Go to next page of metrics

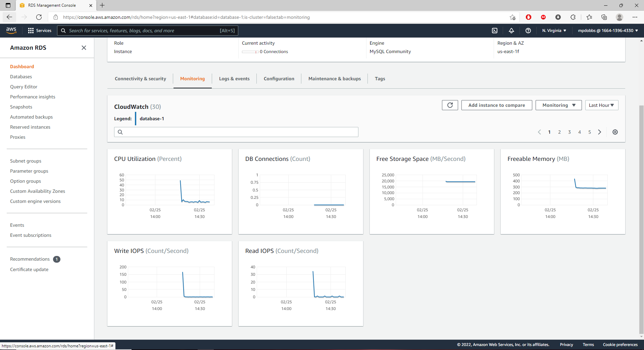pyautogui.click(x=599, y=132)
